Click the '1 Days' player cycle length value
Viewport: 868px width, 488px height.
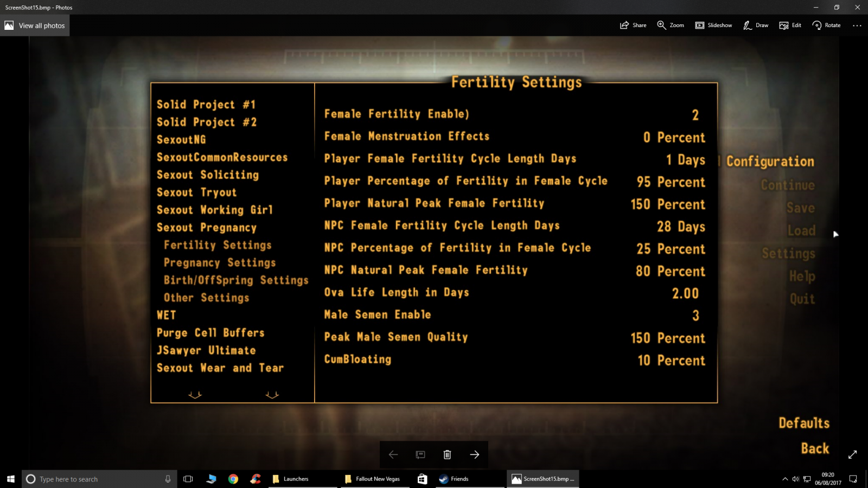click(x=686, y=160)
